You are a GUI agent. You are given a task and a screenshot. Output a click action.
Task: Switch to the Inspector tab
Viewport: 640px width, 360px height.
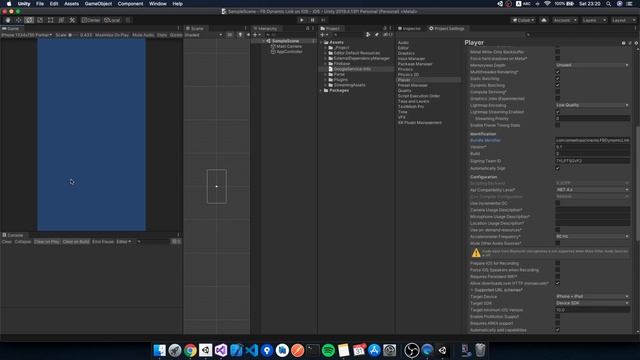[x=409, y=29]
